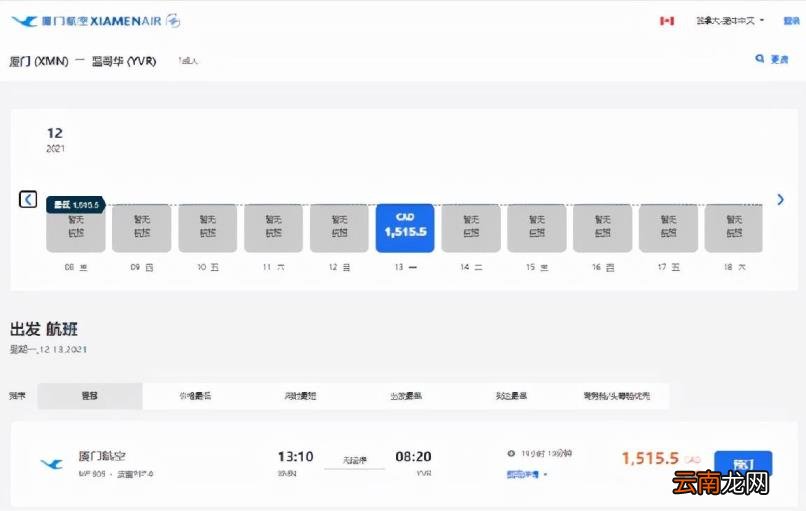Select business/first class priority sort tab

click(616, 396)
